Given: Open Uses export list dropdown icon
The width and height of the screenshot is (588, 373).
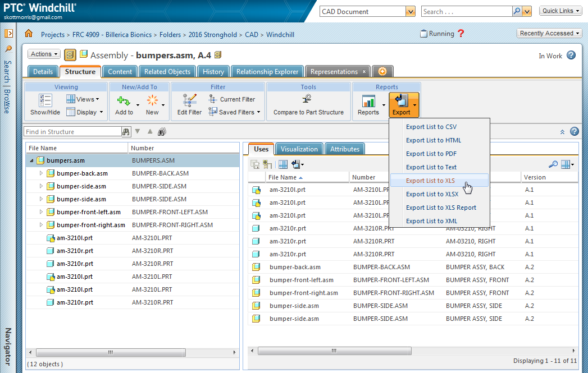Looking at the screenshot, I should point(298,164).
